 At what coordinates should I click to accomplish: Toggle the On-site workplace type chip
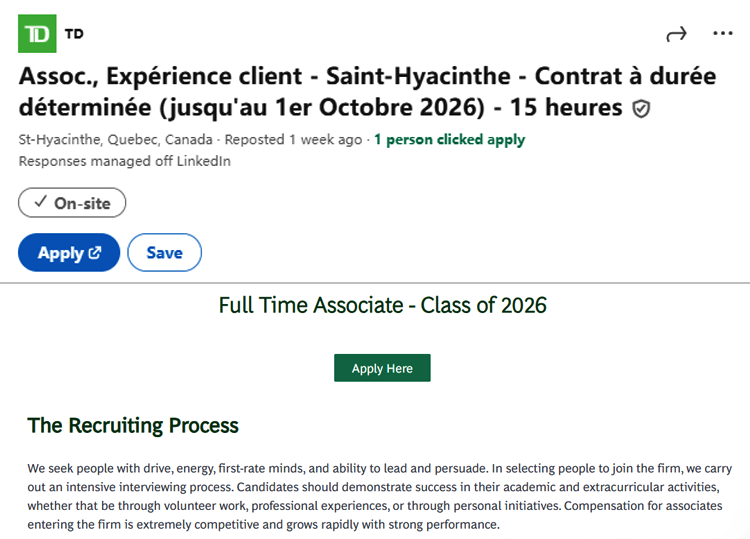coord(72,203)
